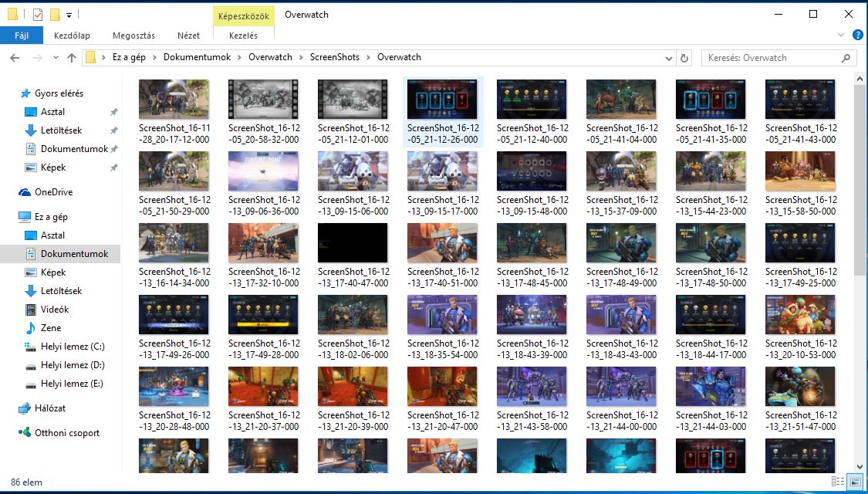Switch to the Nézet ribbon tab
Viewport: 868px width, 494px height.
189,36
